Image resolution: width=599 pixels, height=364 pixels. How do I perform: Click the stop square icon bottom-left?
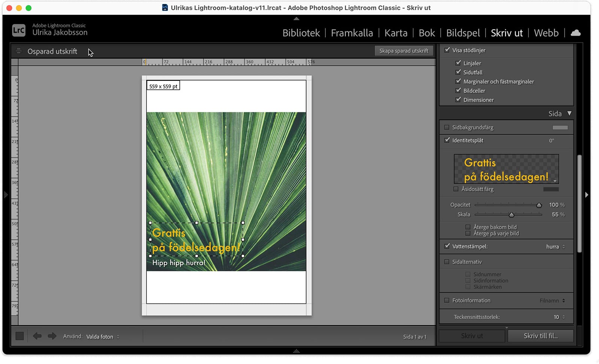[19, 336]
